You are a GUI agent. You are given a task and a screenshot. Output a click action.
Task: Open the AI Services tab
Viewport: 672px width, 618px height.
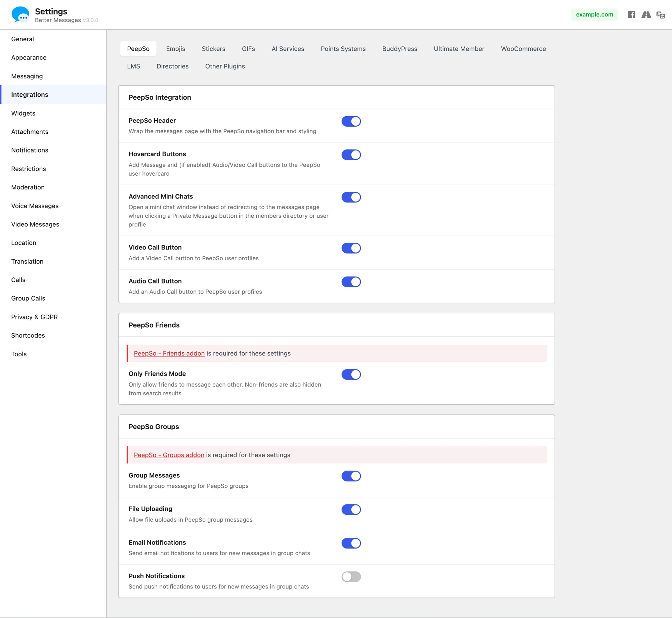tap(288, 49)
